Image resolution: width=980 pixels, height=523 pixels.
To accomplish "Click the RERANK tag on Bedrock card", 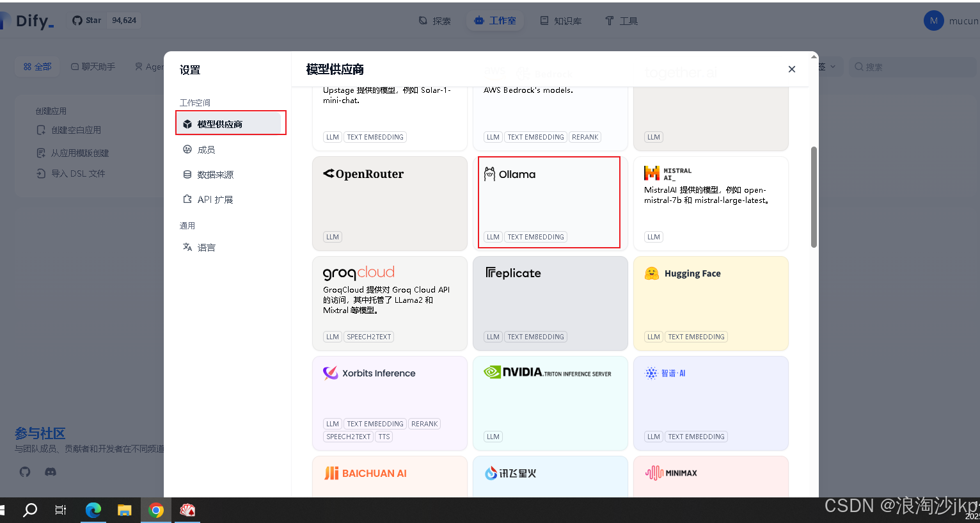I will pyautogui.click(x=585, y=137).
